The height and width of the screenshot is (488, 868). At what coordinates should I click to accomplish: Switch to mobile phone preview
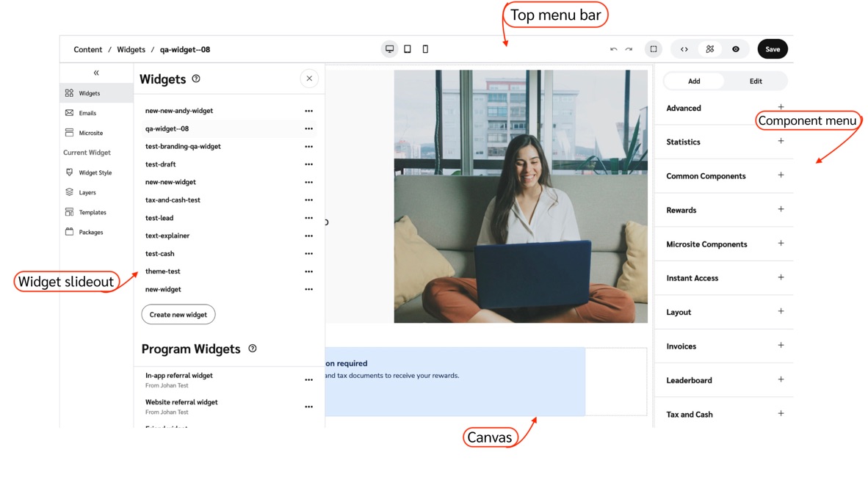point(425,49)
